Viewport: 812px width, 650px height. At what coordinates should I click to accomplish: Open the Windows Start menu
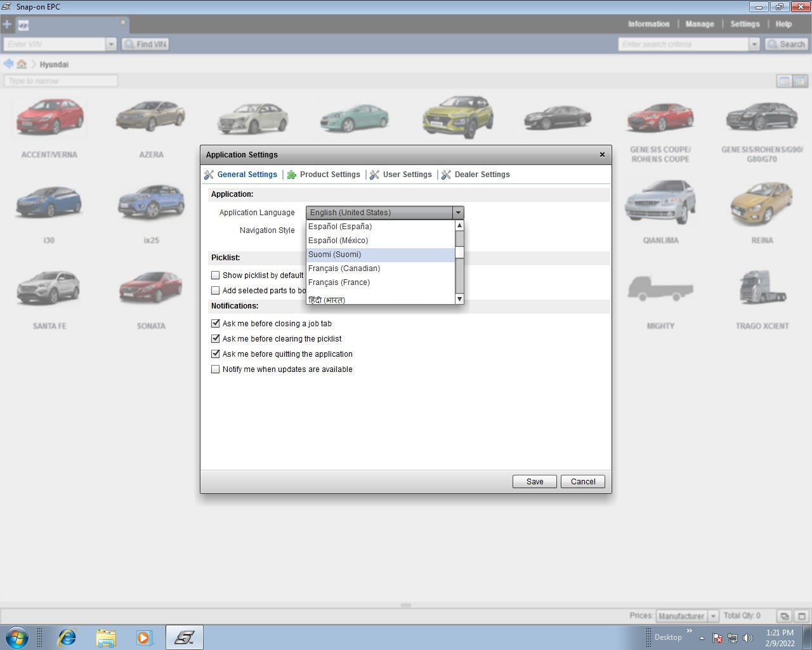pos(16,637)
